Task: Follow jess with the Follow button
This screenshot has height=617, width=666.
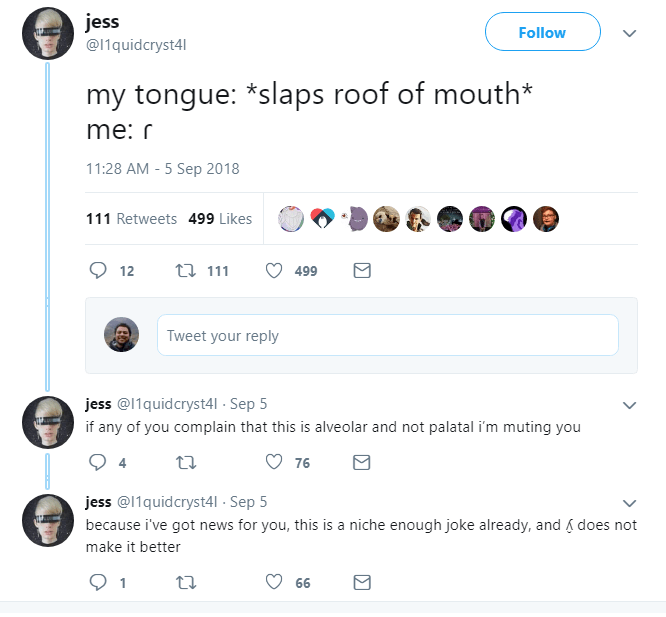Action: tap(542, 32)
